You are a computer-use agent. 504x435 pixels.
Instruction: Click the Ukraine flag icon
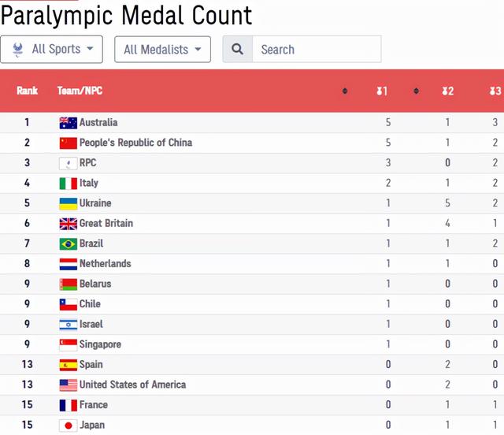pos(68,203)
